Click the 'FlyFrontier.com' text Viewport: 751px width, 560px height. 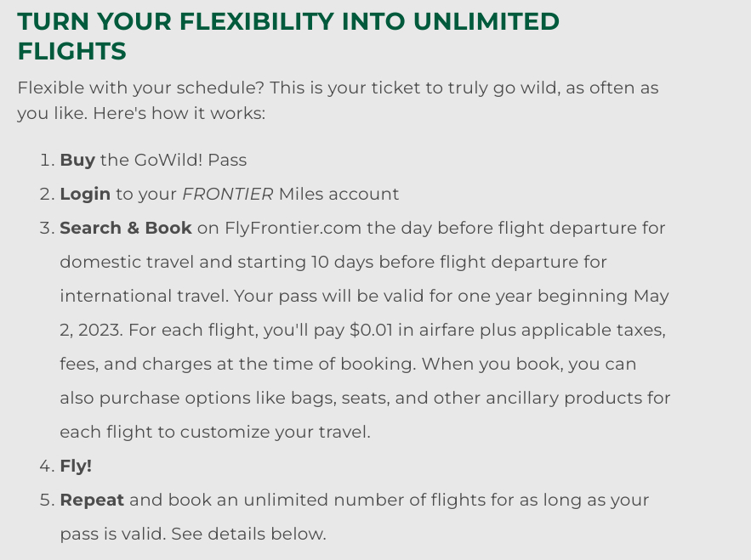coord(293,228)
